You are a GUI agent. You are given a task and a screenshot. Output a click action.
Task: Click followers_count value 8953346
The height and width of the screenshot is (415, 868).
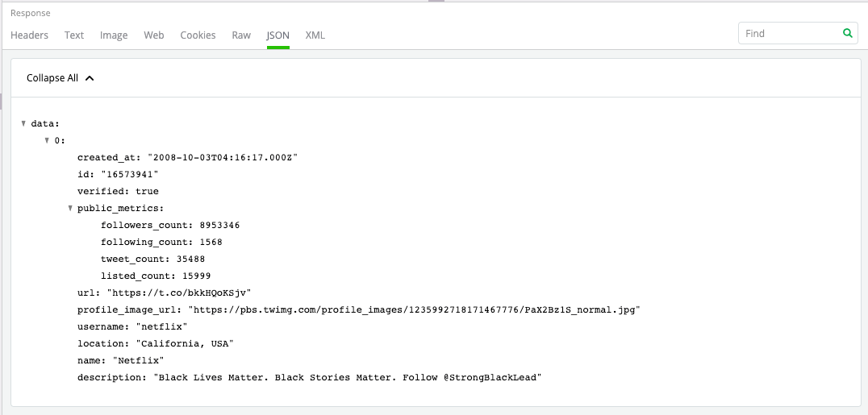tap(219, 225)
